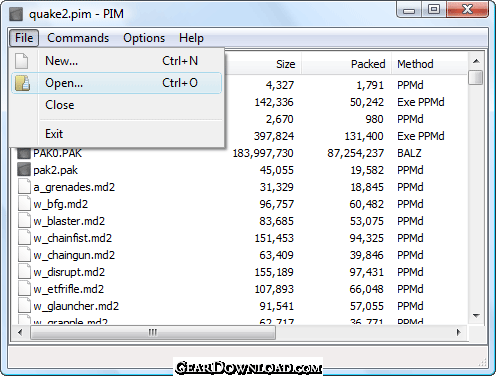This screenshot has width=496, height=376.
Task: Click the Open folder icon in File menu
Action: (22, 83)
